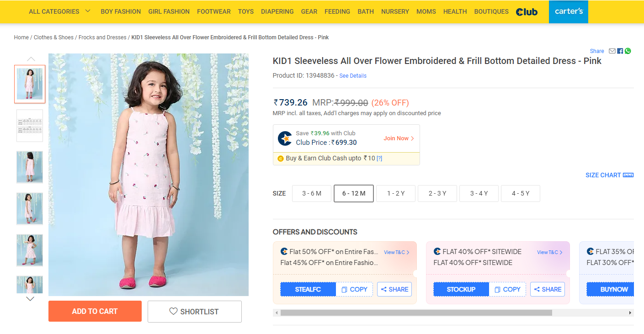
Task: Select size 3 - 6 M
Action: (312, 193)
